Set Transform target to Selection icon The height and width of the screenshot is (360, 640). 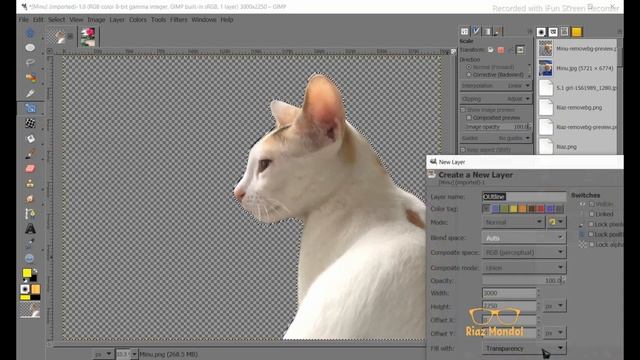[x=501, y=50]
